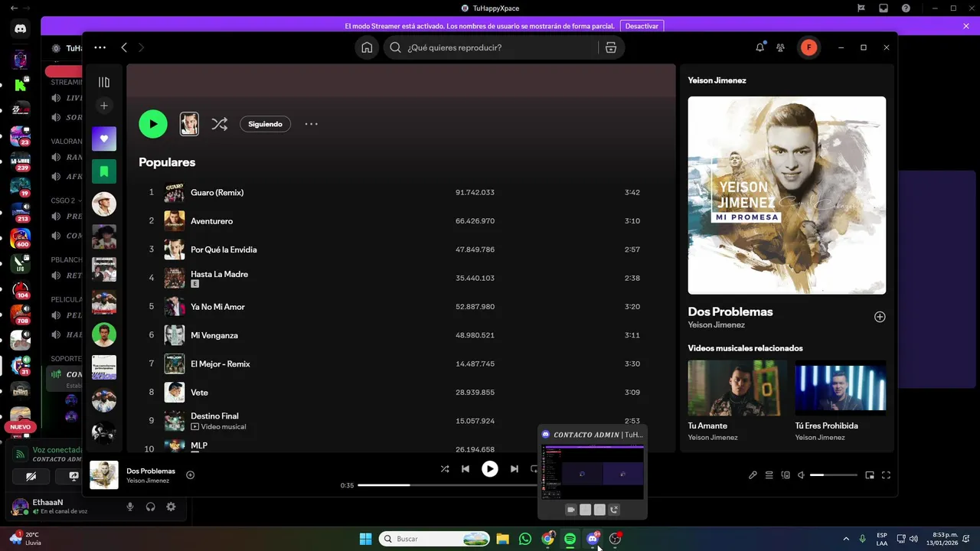Open Discord direct messages home
This screenshot has height=551, width=980.
point(21,29)
